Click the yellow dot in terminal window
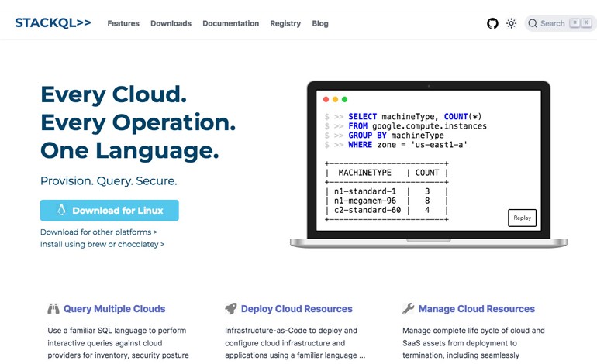Image resolution: width=597 pixels, height=364 pixels. pos(335,99)
